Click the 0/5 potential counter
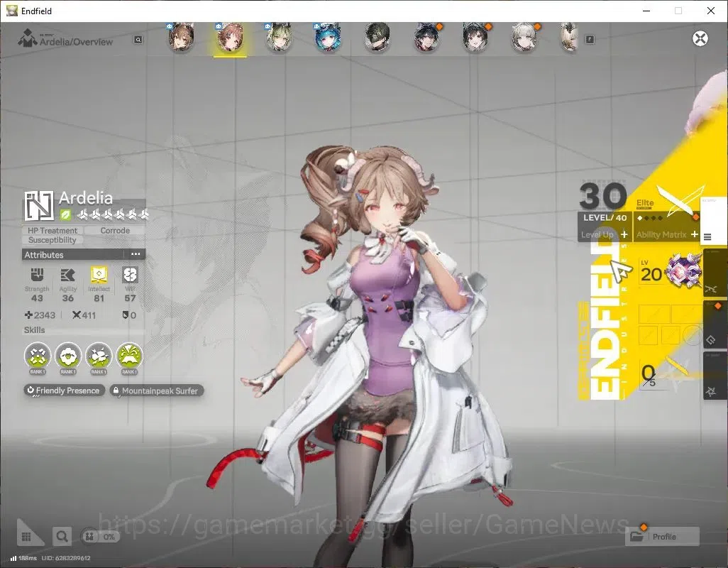The image size is (728, 568). (649, 376)
